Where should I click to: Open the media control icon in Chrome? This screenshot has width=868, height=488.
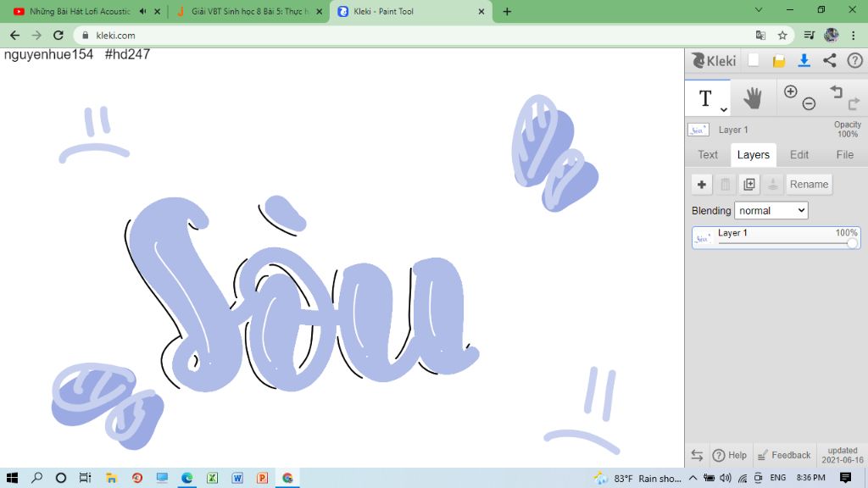click(809, 36)
